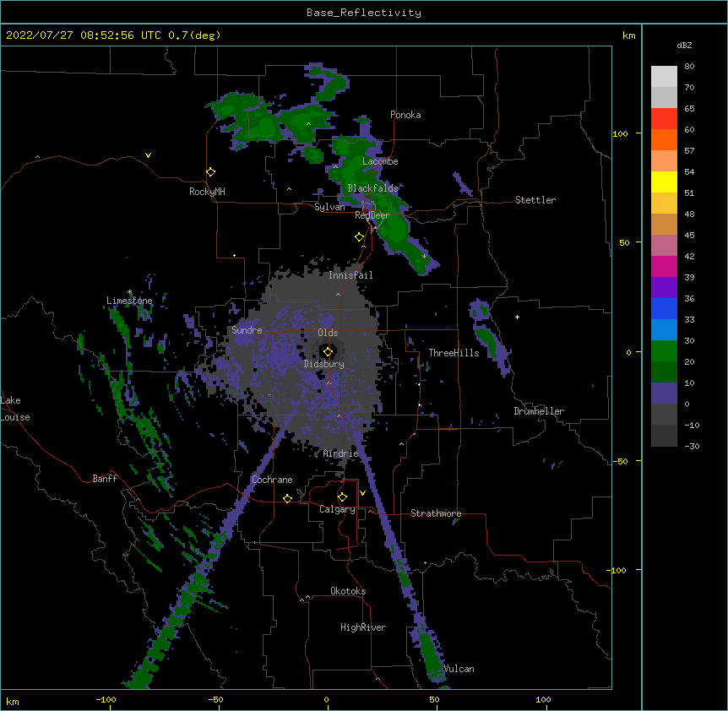Click the Sundre town label
The height and width of the screenshot is (711, 728).
pos(247,330)
